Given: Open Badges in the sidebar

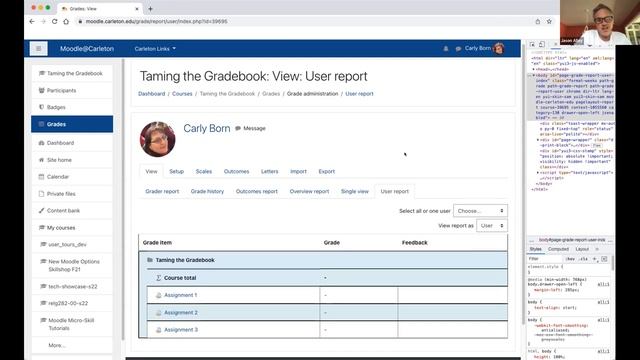Looking at the screenshot, I should coord(72,107).
